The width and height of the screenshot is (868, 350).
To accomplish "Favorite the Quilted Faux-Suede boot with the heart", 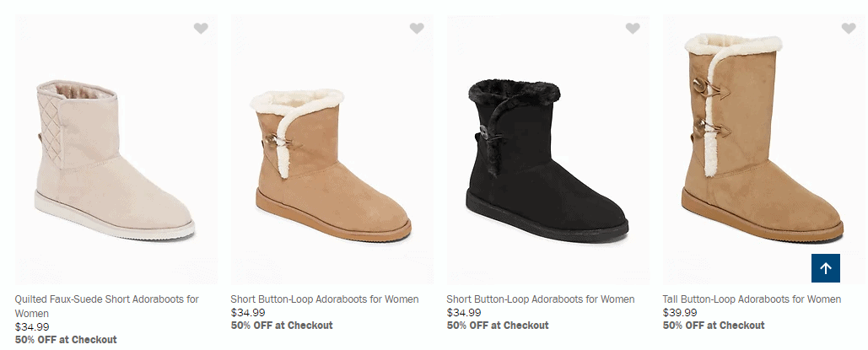I will (x=201, y=29).
